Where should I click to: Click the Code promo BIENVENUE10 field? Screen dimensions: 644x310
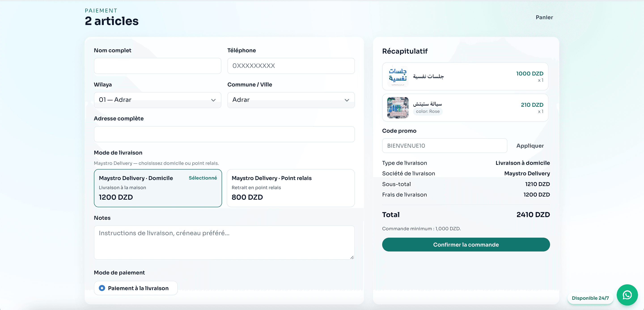pos(444,146)
